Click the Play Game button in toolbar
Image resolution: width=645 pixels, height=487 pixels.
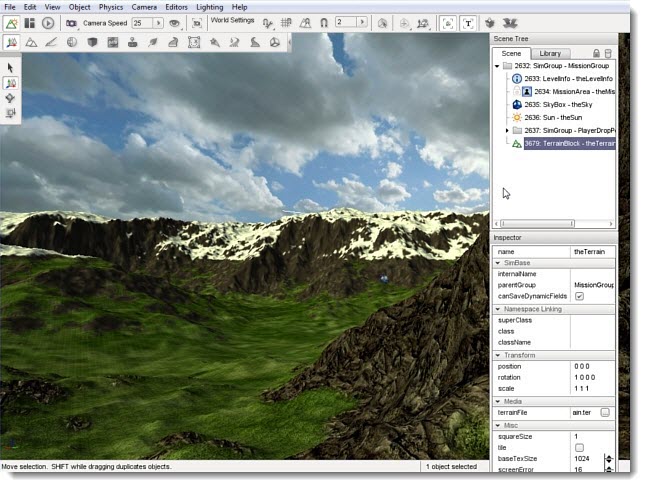[48, 22]
